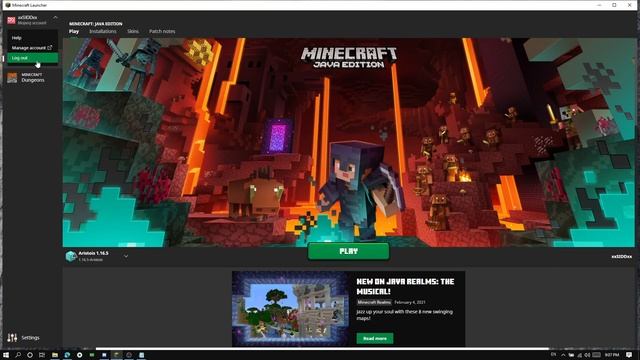Click the account avatar icon
Screen dimensions: 640x360
click(x=11, y=20)
